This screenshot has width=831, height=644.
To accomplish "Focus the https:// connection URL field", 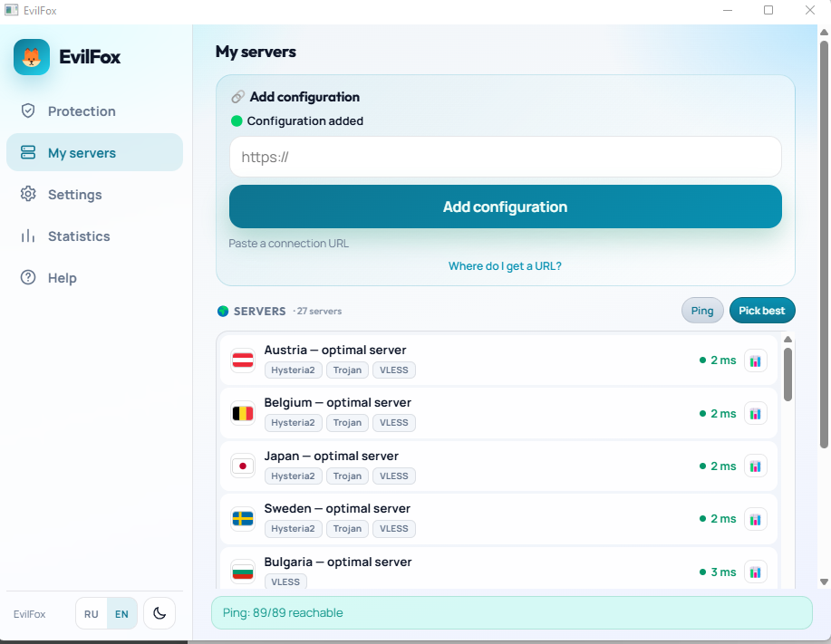I will 505,157.
